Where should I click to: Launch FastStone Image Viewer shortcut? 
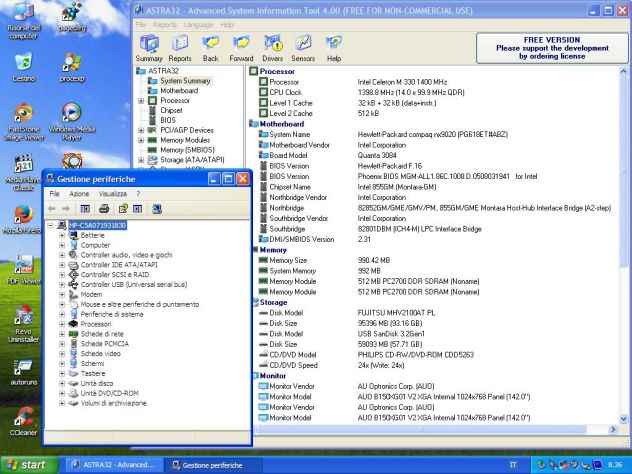23,122
